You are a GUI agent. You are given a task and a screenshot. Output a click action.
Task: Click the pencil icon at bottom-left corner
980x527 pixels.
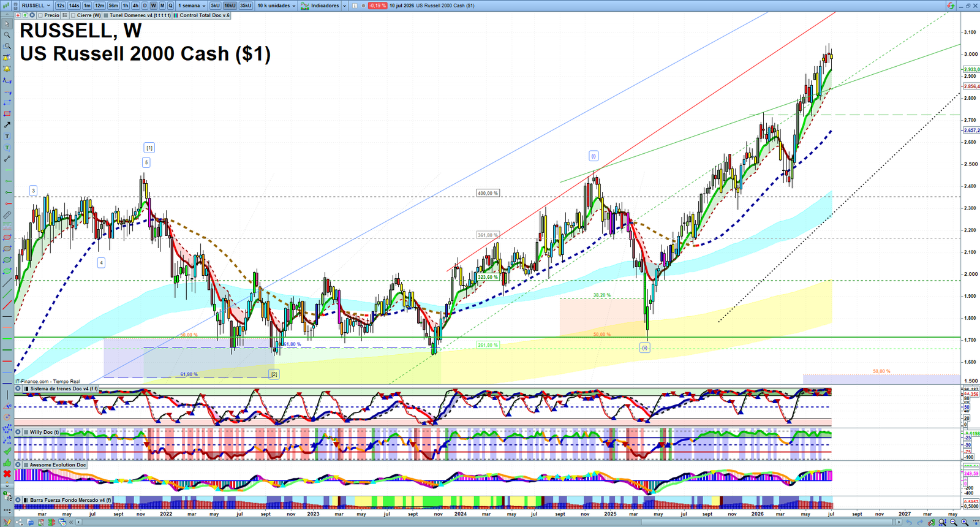click(x=7, y=521)
